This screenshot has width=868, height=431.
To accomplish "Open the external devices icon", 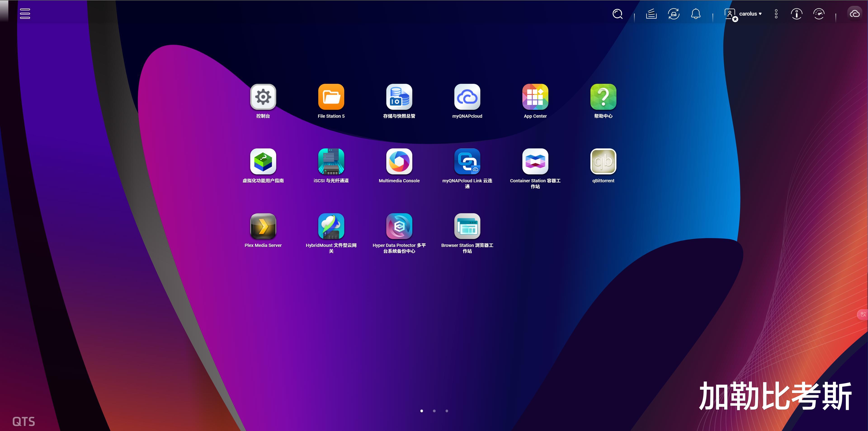I will click(673, 14).
